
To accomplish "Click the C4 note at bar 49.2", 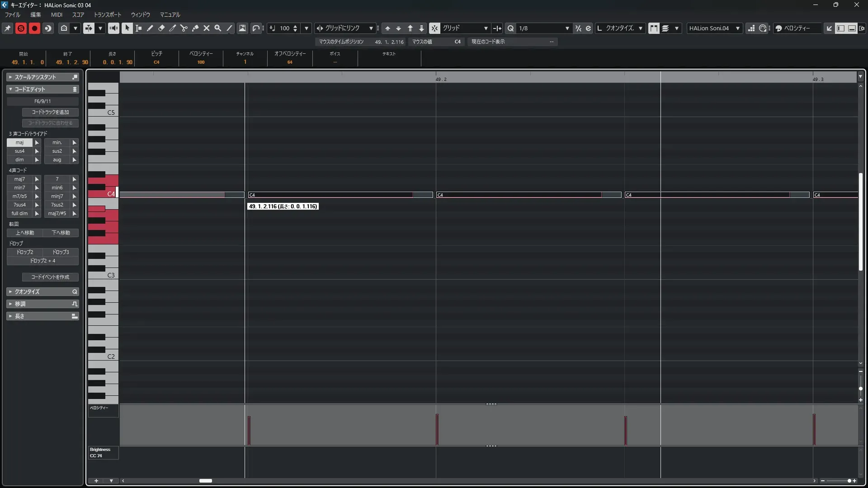I will coord(520,195).
